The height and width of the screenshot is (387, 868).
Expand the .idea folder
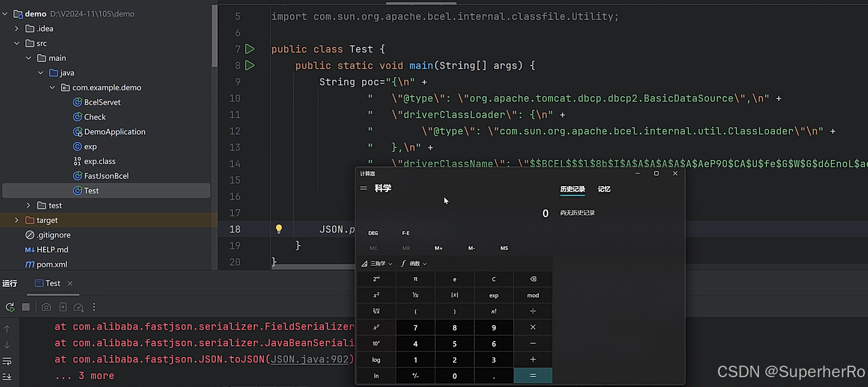tap(16, 28)
